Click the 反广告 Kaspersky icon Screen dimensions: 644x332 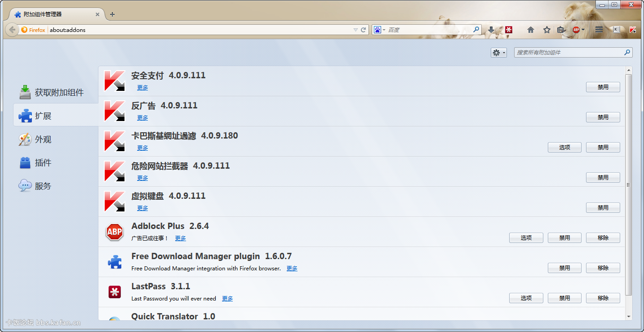(115, 111)
